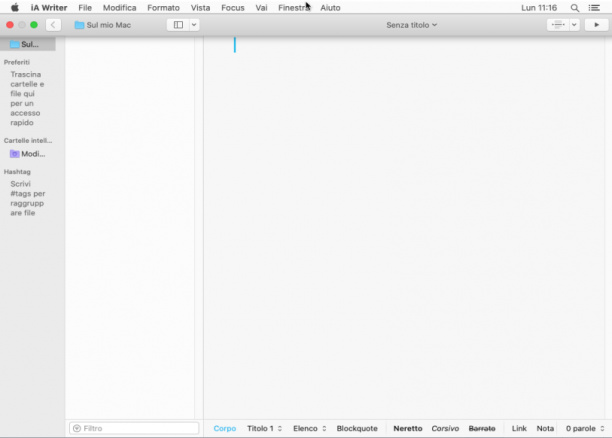Apply Neretto bold formatting
612x438 pixels.
pyautogui.click(x=407, y=428)
